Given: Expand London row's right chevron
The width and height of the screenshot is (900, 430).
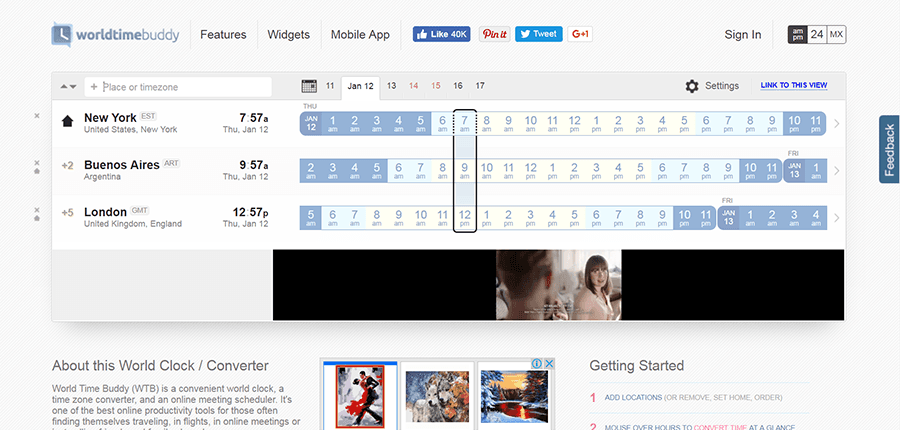Looking at the screenshot, I should 836,218.
